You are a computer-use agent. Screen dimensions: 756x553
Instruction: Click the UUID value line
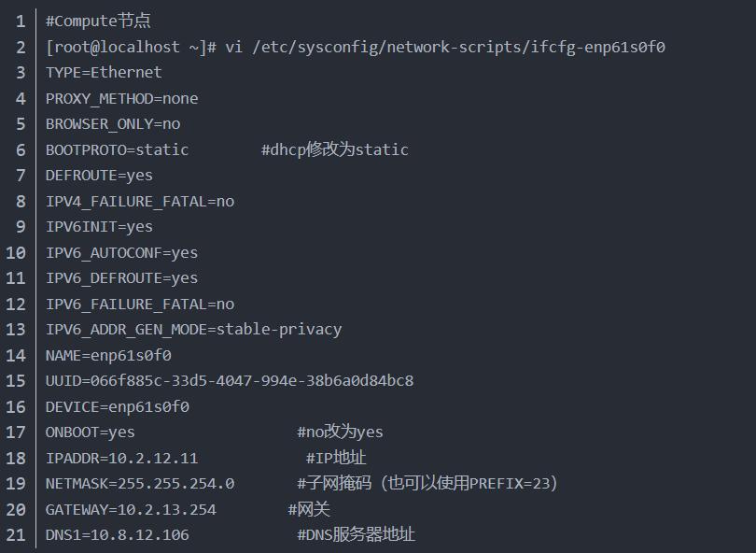click(x=230, y=380)
